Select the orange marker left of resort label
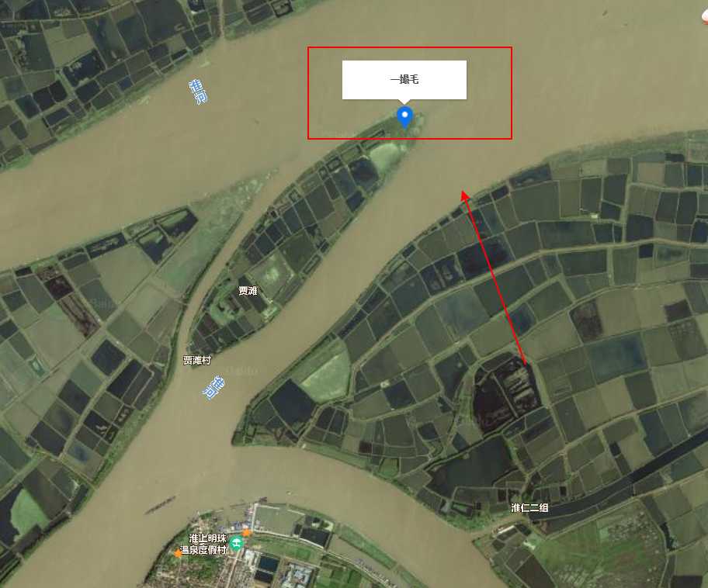Screen dimensions: 708x588 click(178, 553)
